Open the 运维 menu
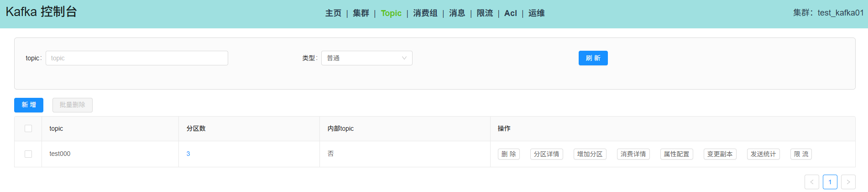The image size is (868, 192). pyautogui.click(x=536, y=13)
